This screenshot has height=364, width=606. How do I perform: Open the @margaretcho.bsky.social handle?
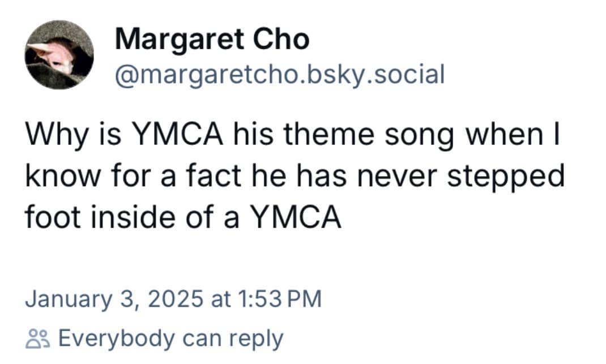point(279,75)
